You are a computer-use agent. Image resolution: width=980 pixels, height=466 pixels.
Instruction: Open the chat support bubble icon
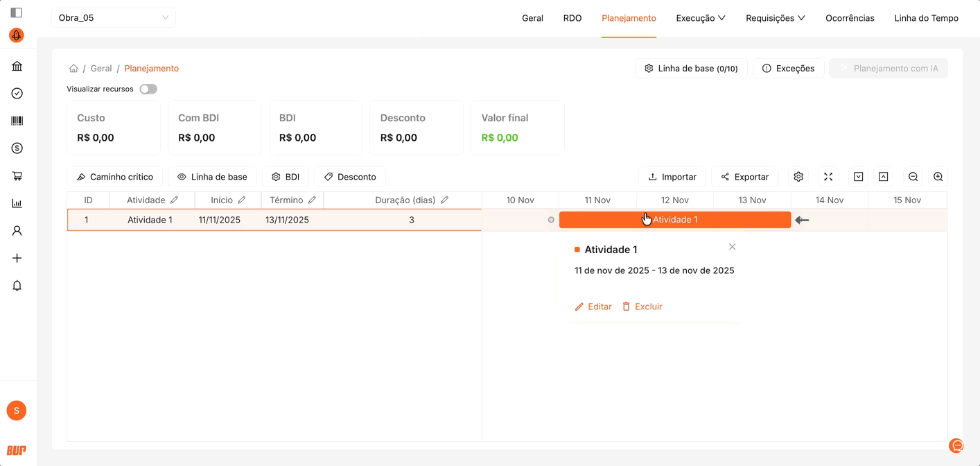(x=957, y=445)
